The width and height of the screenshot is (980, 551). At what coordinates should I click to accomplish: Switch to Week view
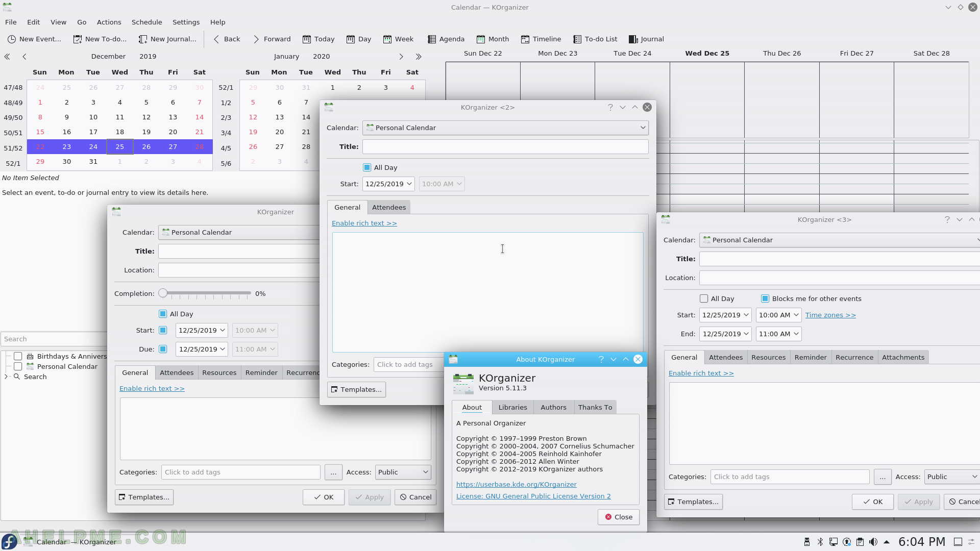pos(398,39)
